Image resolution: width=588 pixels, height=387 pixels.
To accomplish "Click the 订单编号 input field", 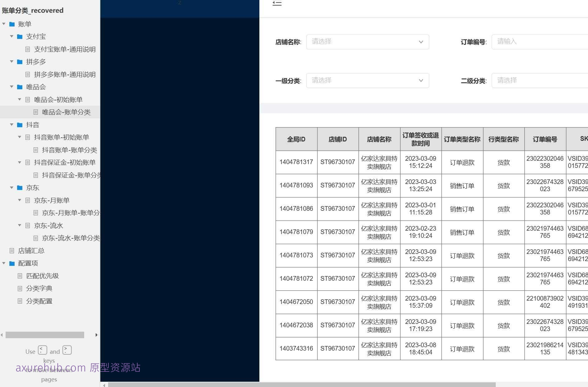I will coord(540,42).
